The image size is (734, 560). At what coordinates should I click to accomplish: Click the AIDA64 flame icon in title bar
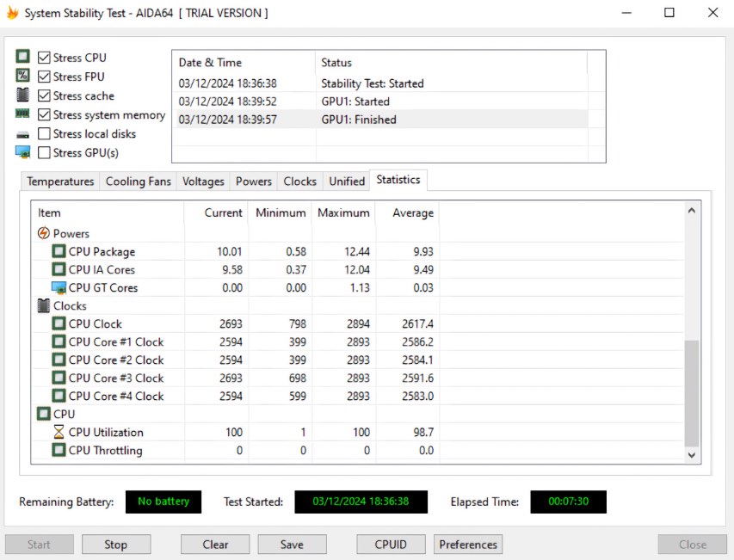(x=12, y=13)
